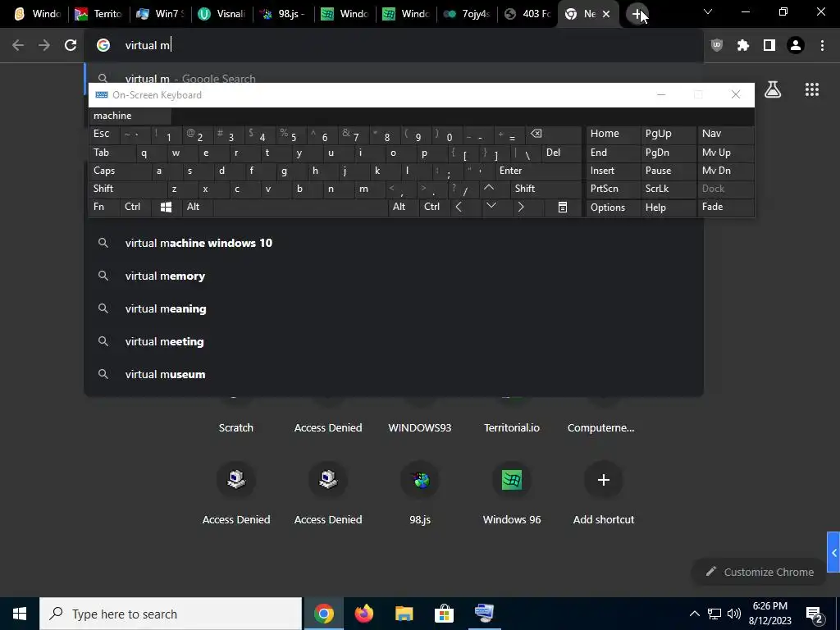Open the Chrome extensions puzzle icon
The image size is (840, 630).
pyautogui.click(x=742, y=46)
